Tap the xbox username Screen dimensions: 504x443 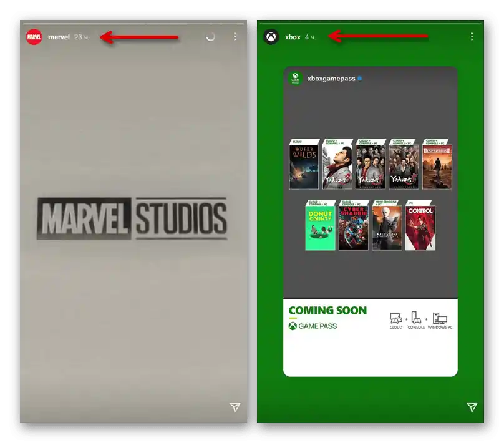pos(293,37)
